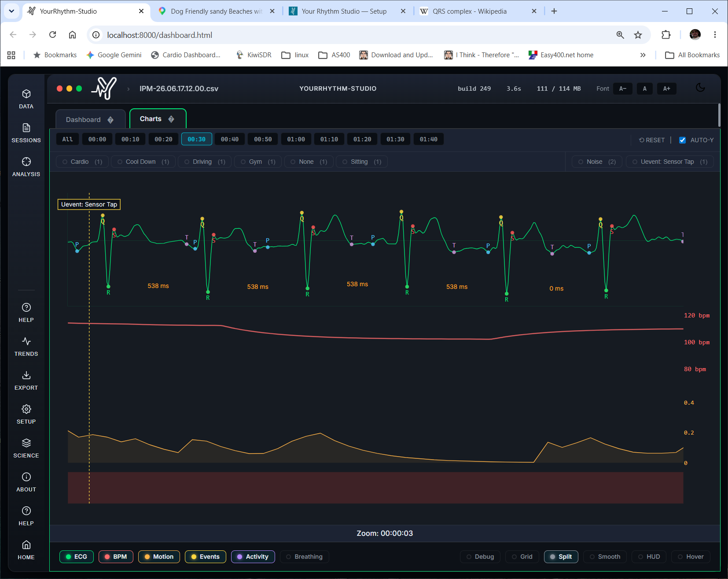Open the apps grid in bookmarks bar

(11, 55)
